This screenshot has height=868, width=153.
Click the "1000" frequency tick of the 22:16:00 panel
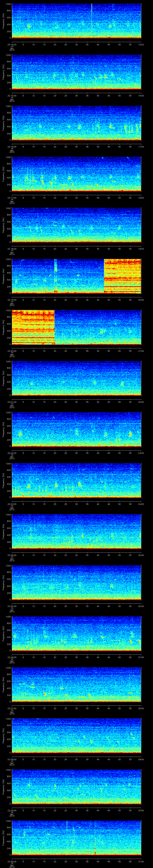click(x=8, y=107)
